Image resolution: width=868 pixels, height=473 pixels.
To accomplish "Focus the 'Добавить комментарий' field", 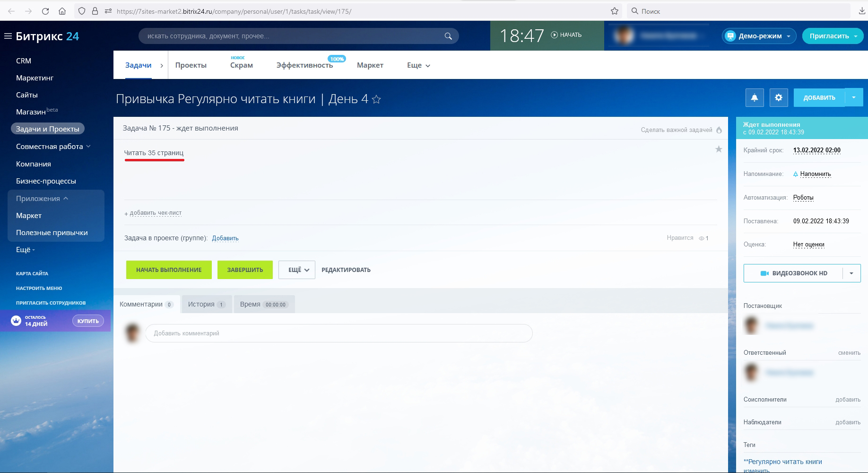I will 339,333.
